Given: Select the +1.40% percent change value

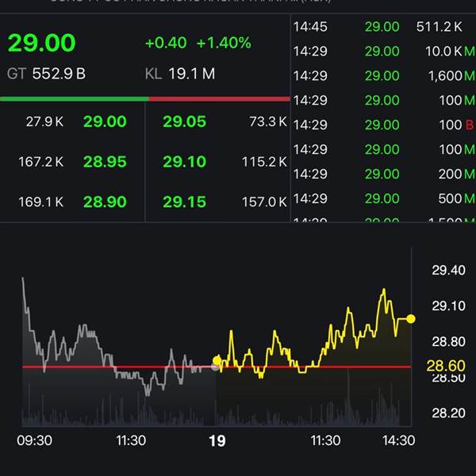Looking at the screenshot, I should pyautogui.click(x=224, y=43).
